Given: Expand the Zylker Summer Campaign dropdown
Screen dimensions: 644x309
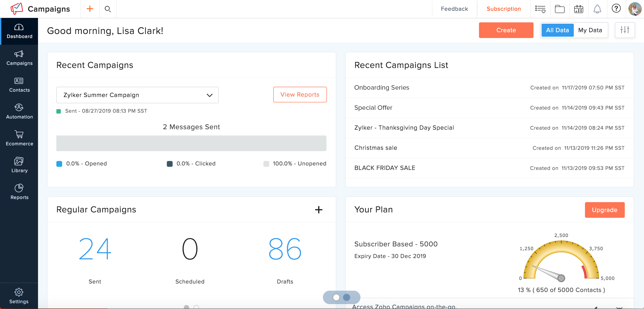Looking at the screenshot, I should pos(209,95).
